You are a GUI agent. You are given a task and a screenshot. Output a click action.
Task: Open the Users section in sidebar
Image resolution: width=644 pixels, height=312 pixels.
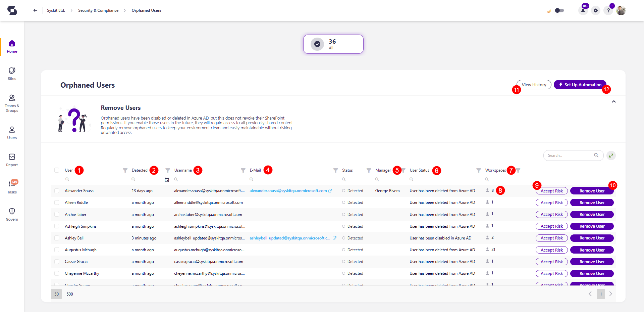12,132
